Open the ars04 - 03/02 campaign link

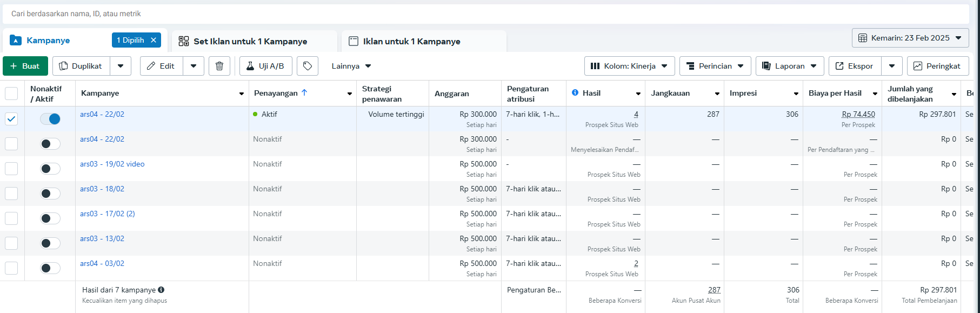102,263
